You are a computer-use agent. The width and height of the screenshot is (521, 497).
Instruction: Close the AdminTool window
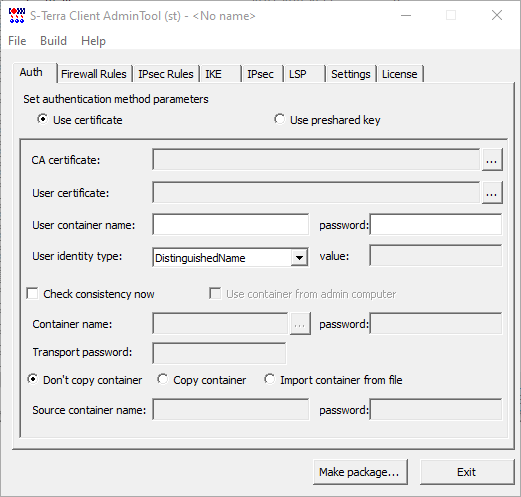497,15
